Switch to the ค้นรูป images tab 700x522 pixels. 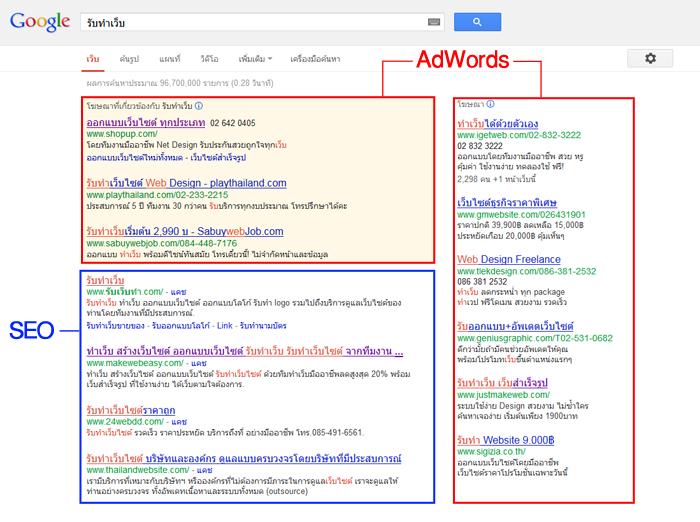(129, 59)
